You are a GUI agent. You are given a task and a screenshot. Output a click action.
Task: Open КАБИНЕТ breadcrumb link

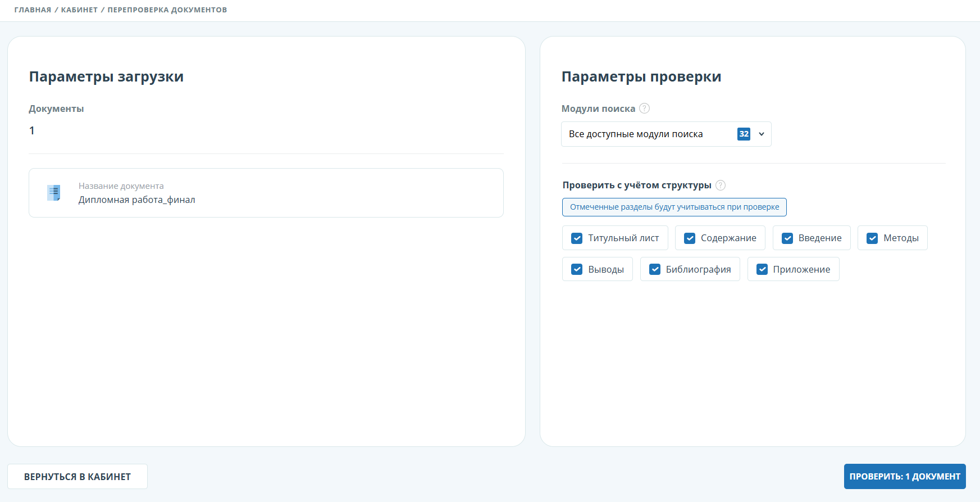79,10
